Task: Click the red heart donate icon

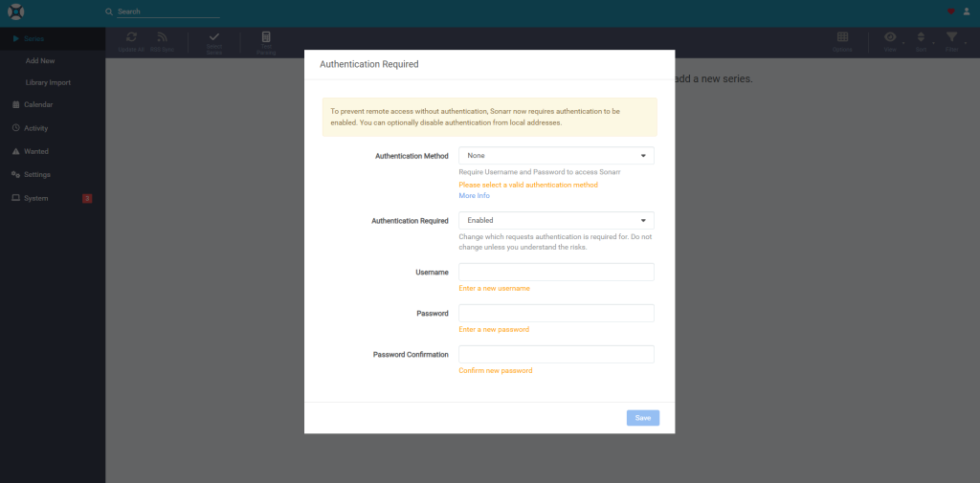Action: tap(950, 11)
